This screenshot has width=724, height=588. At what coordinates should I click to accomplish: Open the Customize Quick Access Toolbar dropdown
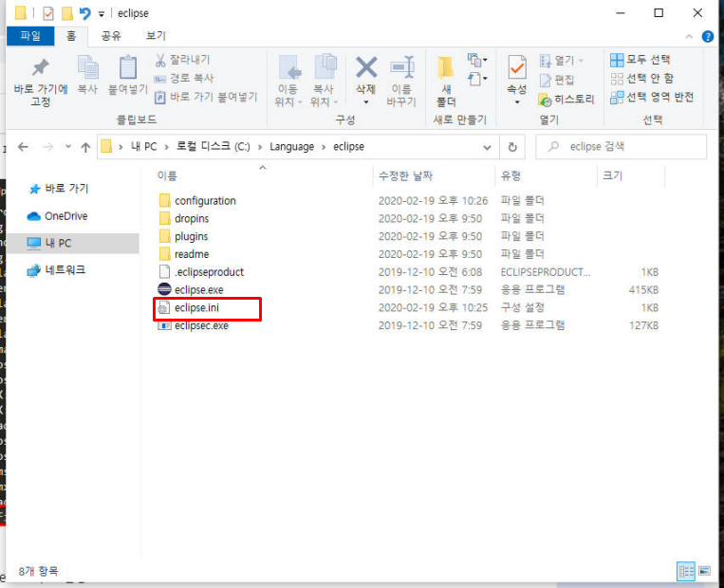click(102, 14)
